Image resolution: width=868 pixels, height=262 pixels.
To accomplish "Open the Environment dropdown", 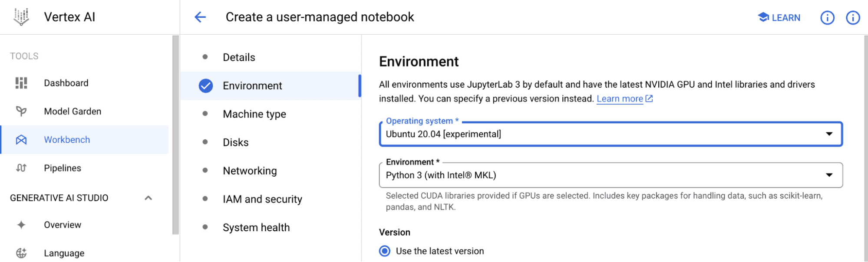I will (611, 175).
